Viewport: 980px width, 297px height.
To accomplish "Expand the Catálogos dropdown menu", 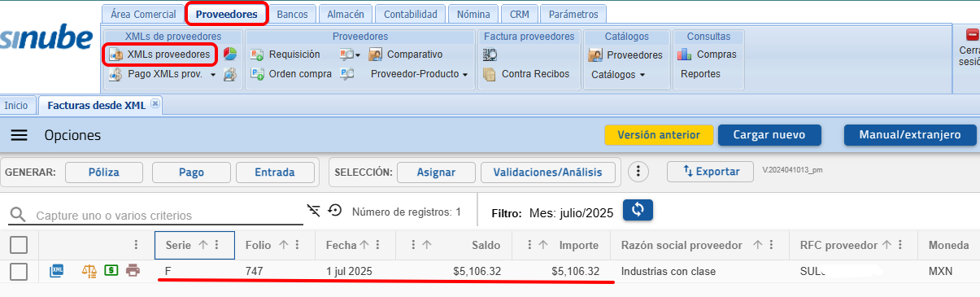I will 618,74.
